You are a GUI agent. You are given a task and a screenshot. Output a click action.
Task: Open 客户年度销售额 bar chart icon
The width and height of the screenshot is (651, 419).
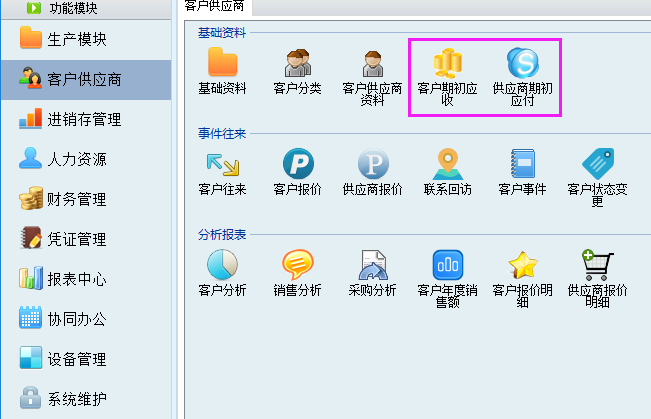coord(447,265)
